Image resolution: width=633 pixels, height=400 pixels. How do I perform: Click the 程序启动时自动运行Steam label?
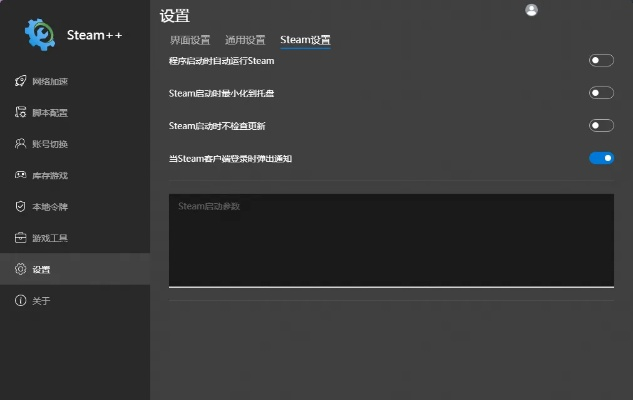pyautogui.click(x=221, y=61)
